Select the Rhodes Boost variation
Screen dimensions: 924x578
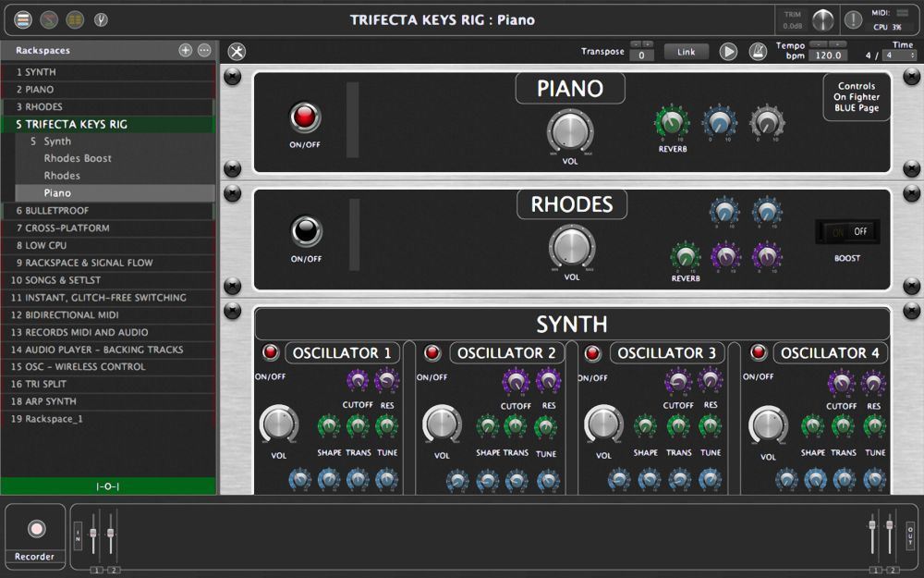pos(78,158)
